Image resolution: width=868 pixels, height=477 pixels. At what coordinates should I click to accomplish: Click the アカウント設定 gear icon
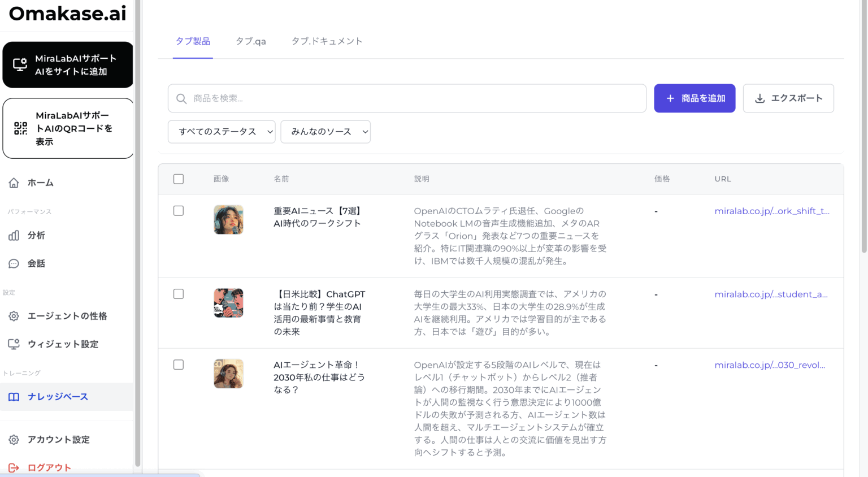coord(14,440)
